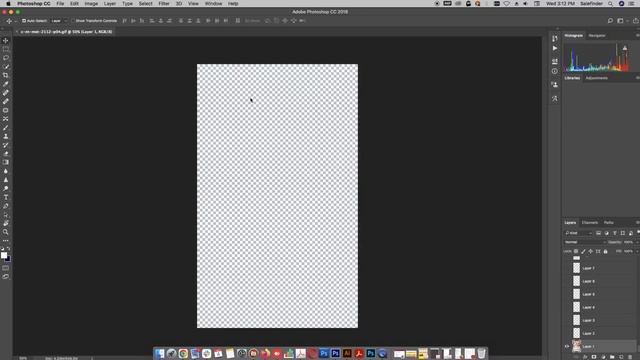This screenshot has width=640, height=360.
Task: Select the History Brush tool
Action: point(6,145)
